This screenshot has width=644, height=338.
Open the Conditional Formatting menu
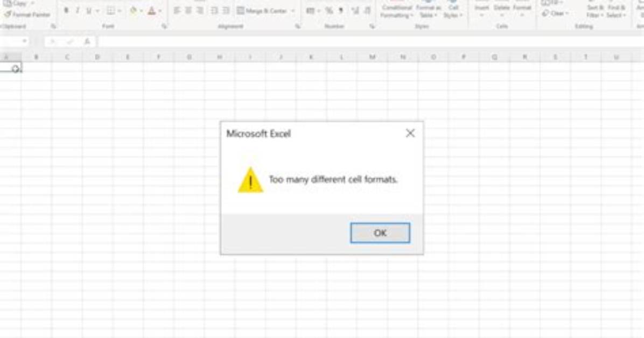point(397,10)
